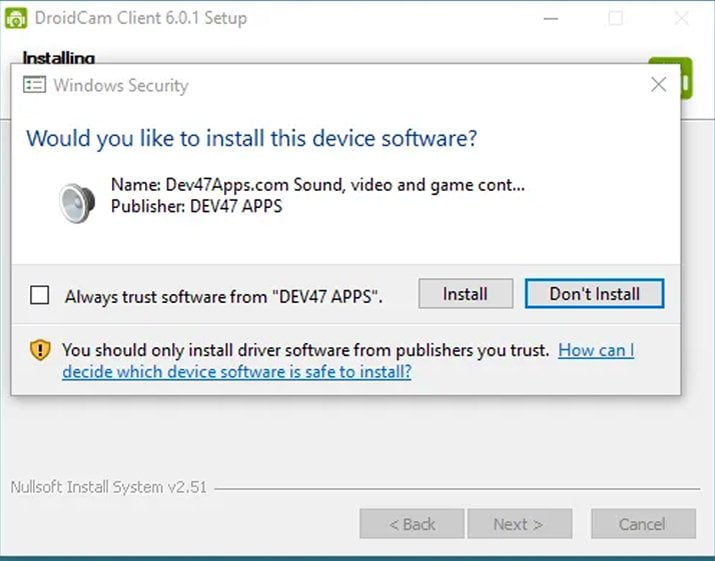This screenshot has width=715, height=561.
Task: Click the yellow warning shield icon
Action: point(40,350)
